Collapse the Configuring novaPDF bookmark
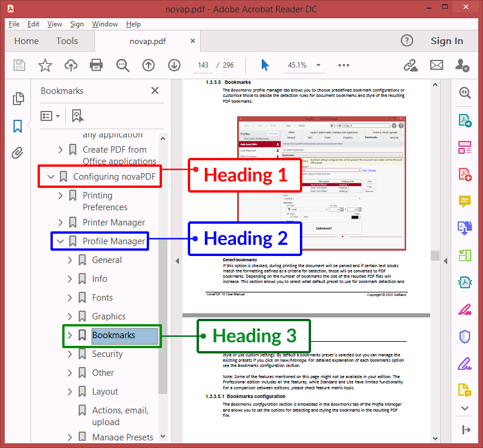Viewport: 483px width, 448px height. (x=50, y=176)
